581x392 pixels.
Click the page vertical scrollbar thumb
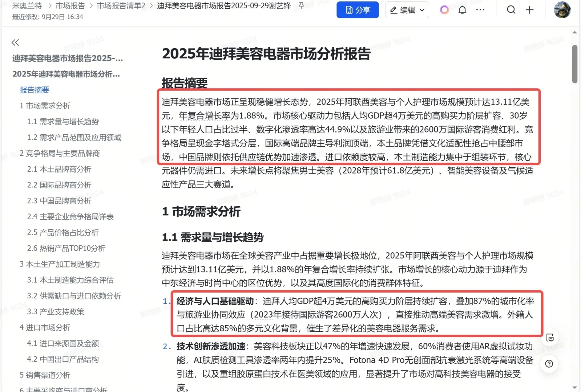click(575, 64)
